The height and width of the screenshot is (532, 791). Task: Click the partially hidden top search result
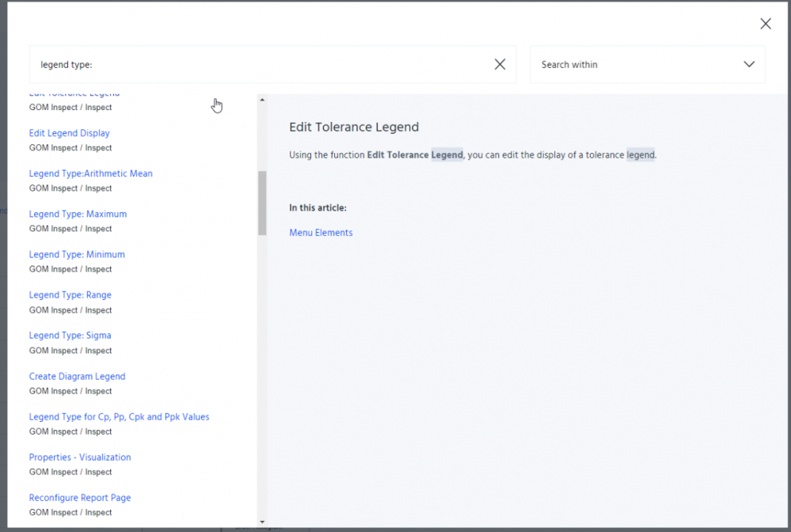click(74, 96)
